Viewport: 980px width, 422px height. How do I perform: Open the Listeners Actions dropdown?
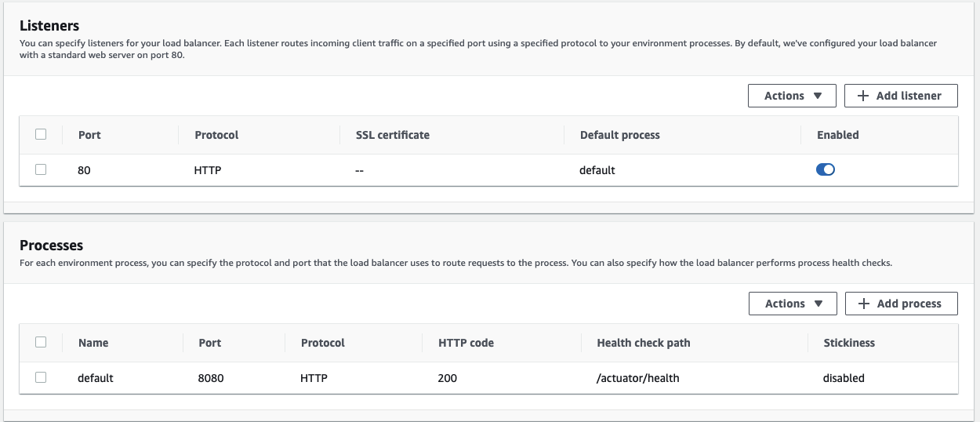[792, 96]
